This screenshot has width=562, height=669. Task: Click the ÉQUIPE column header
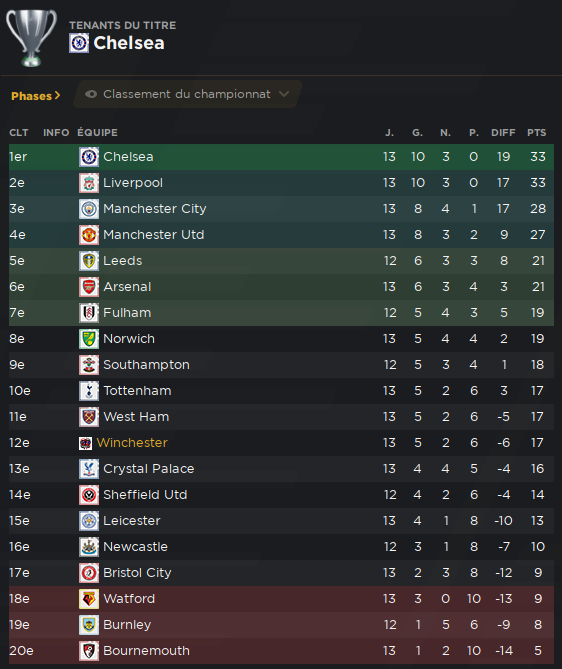coord(97,133)
